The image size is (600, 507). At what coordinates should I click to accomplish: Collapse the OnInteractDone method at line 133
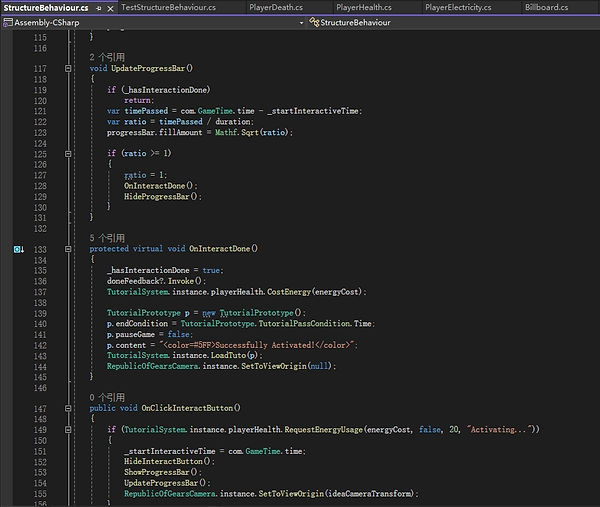click(68, 249)
